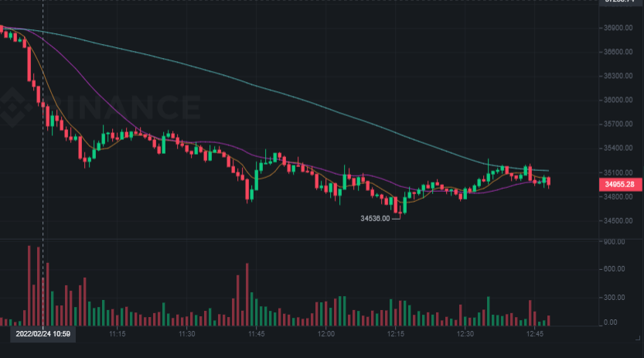Click the chart resize handle in the corner

637,338
